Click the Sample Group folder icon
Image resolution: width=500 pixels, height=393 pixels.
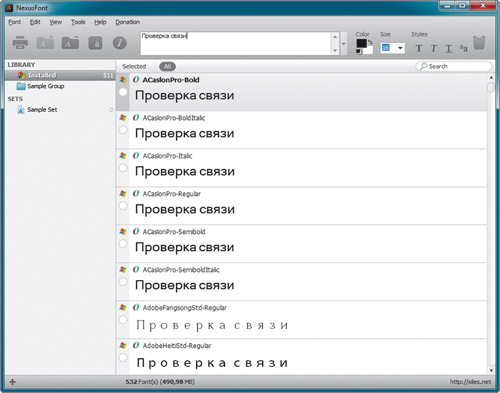tap(21, 86)
